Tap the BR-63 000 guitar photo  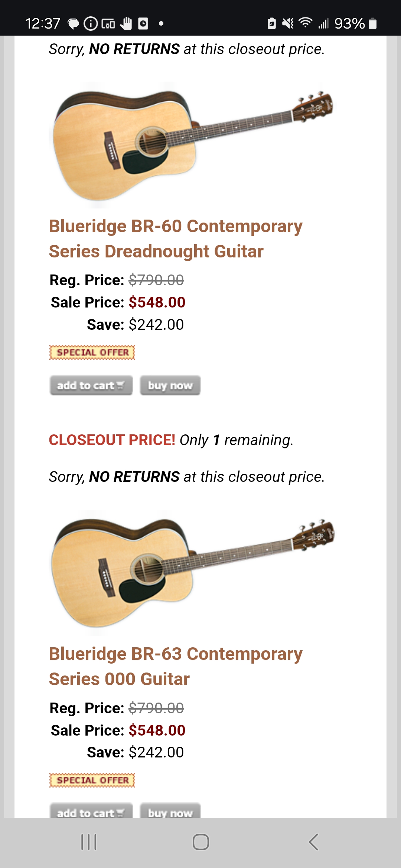pos(191,572)
